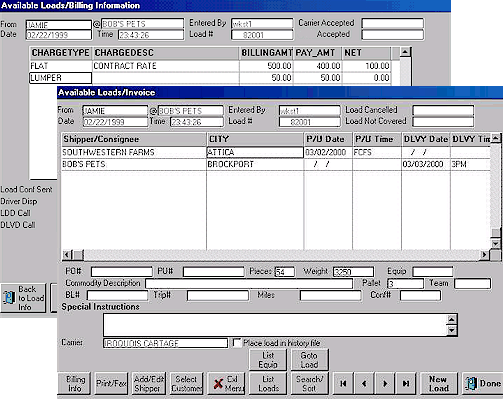
Task: Click the Select Customer button
Action: pyautogui.click(x=186, y=383)
